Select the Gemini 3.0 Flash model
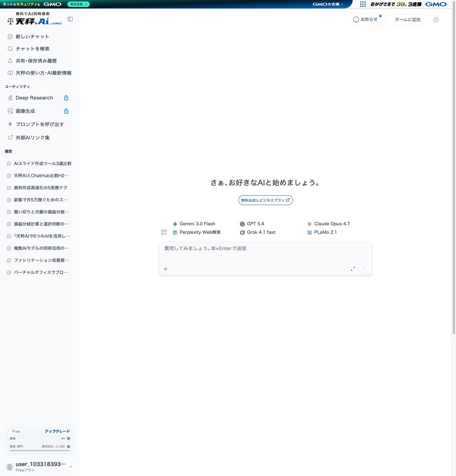Screen dimensions: 456x476 coord(194,224)
